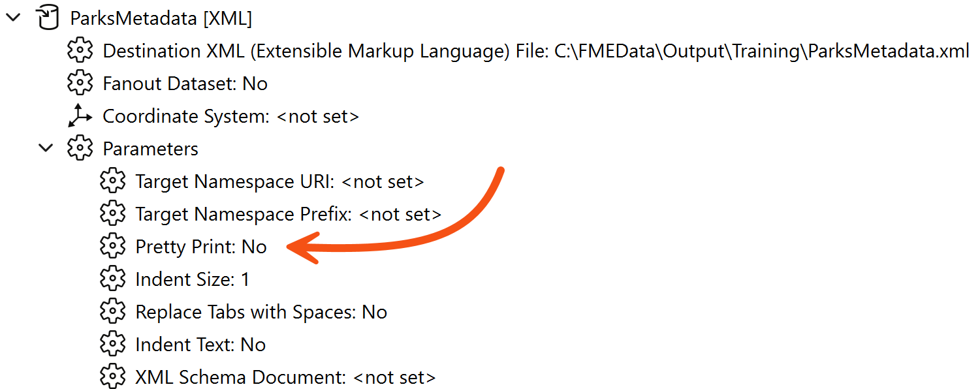Collapse the Parameters group
This screenshot has width=980, height=389.
tap(46, 148)
